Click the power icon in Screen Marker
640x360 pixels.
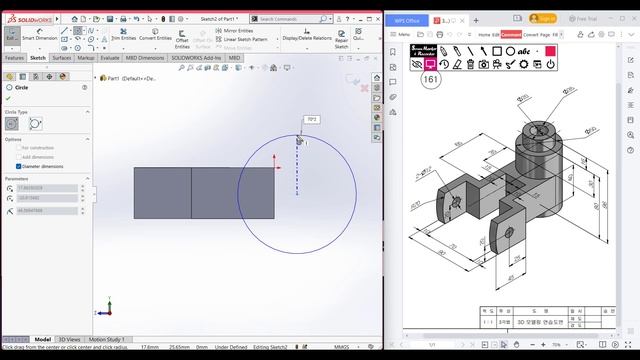(551, 64)
